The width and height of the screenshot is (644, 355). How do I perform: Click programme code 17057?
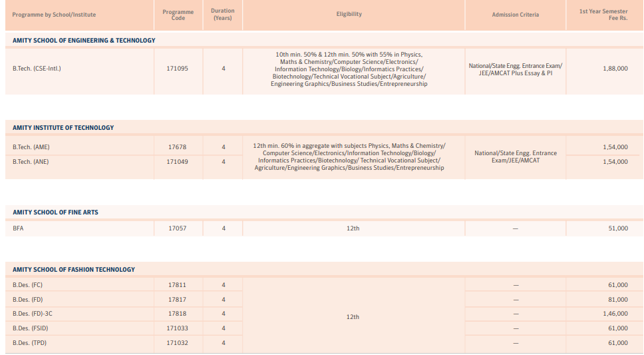[x=178, y=228]
